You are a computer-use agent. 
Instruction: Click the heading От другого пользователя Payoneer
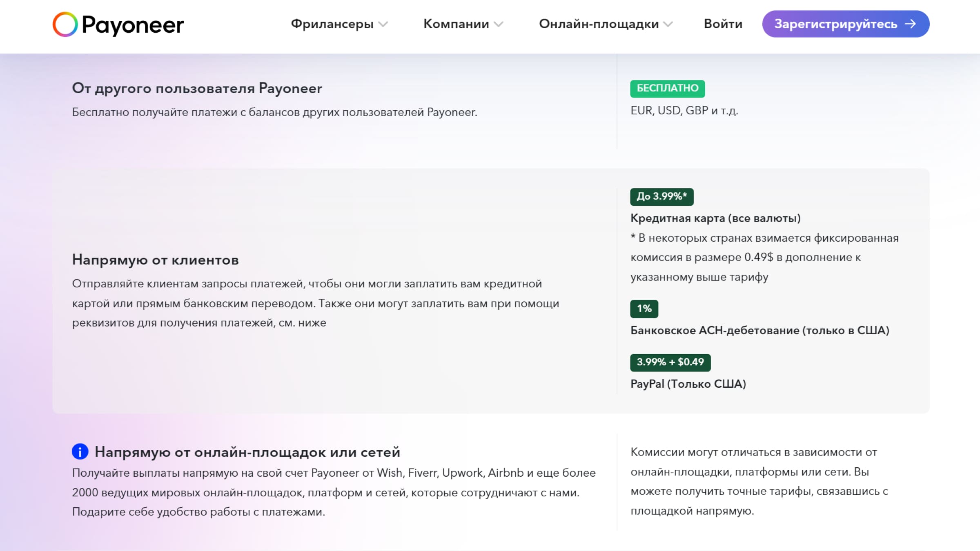click(x=197, y=88)
